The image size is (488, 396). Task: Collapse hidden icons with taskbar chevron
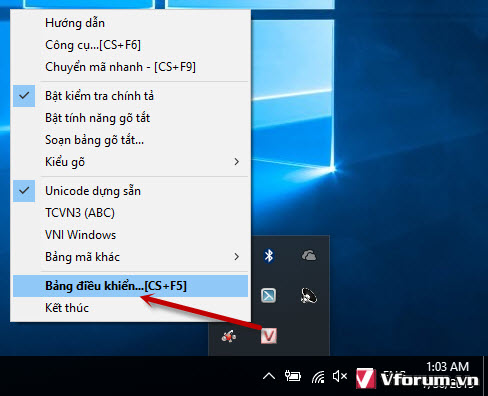coord(269,377)
